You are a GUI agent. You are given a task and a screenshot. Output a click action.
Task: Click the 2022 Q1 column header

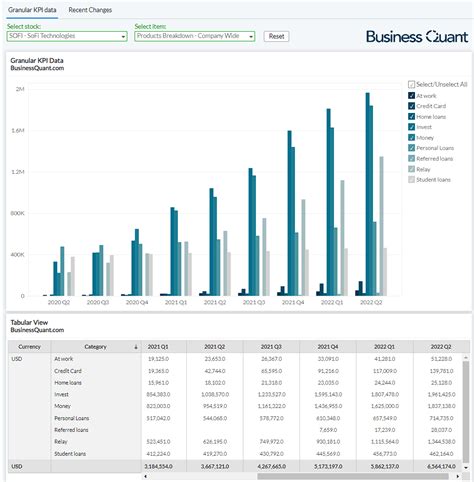[384, 347]
